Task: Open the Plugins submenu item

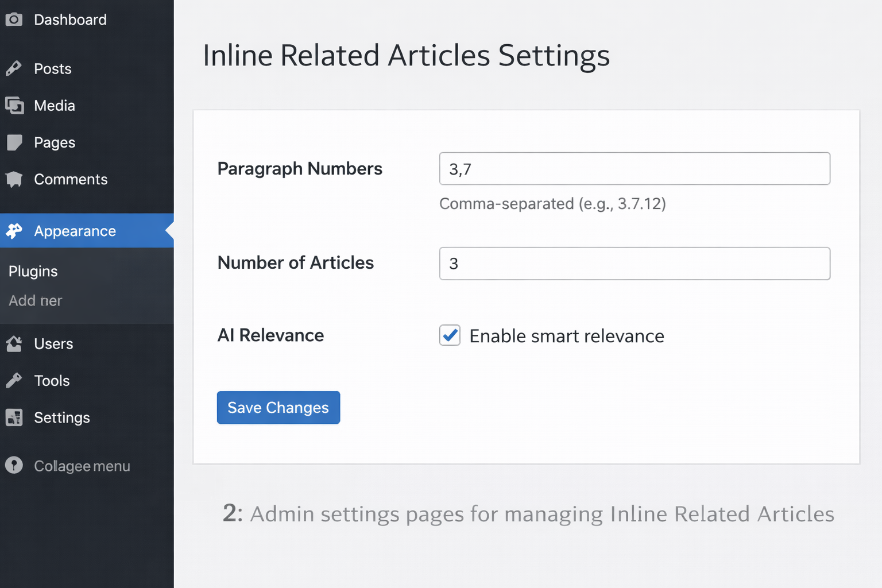Action: [33, 271]
